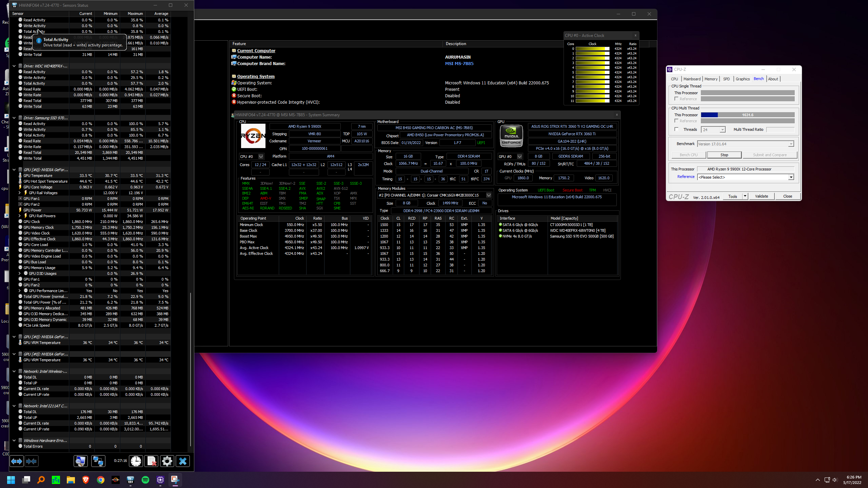This screenshot has width=868, height=488.
Task: Expand the GPU Rail Powers row
Action: (x=20, y=216)
